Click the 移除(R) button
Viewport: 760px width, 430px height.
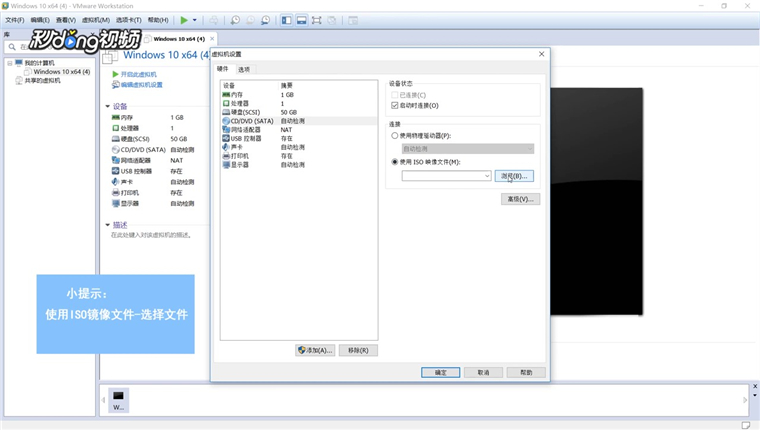pyautogui.click(x=358, y=350)
